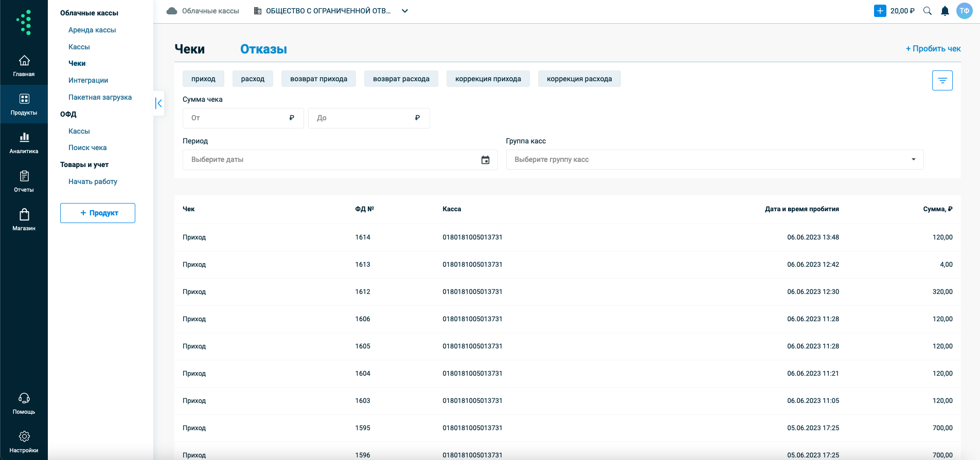
Task: Click the organization building icon
Action: click(258, 11)
